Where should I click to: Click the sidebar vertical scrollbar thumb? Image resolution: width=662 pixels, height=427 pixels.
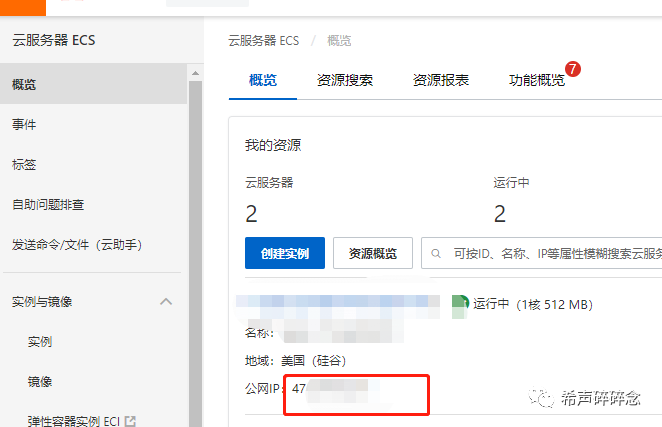[195, 253]
